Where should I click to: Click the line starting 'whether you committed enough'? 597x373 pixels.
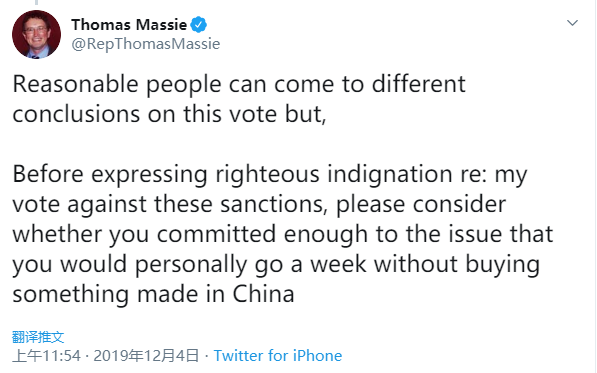283,235
